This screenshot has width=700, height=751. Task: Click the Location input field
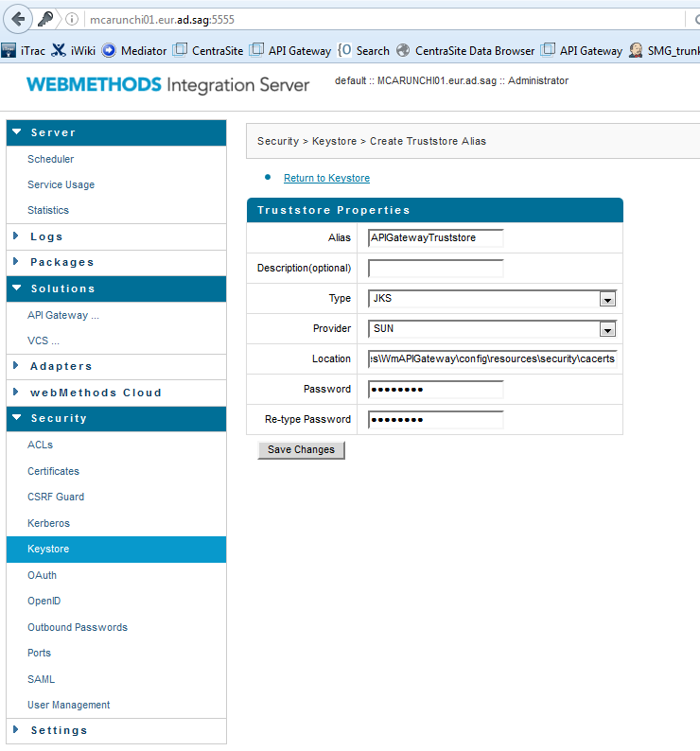(x=492, y=358)
